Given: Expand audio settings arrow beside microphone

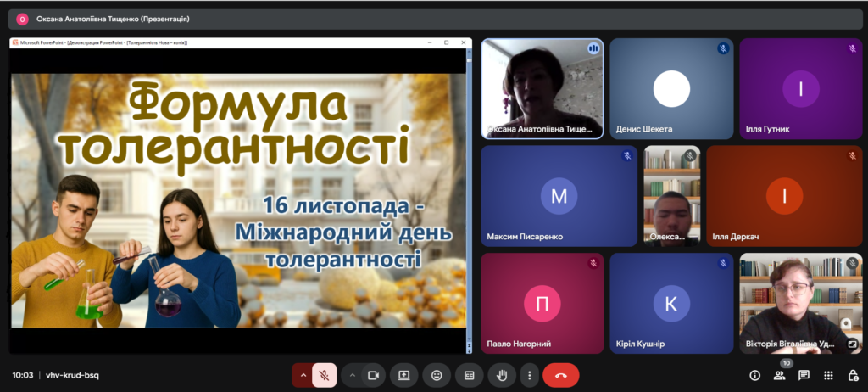Looking at the screenshot, I should [303, 375].
